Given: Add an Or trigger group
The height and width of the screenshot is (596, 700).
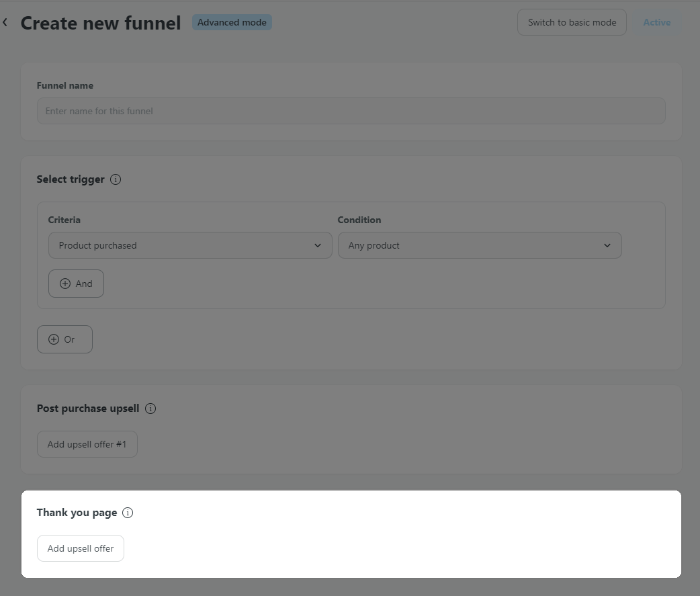Looking at the screenshot, I should [64, 339].
